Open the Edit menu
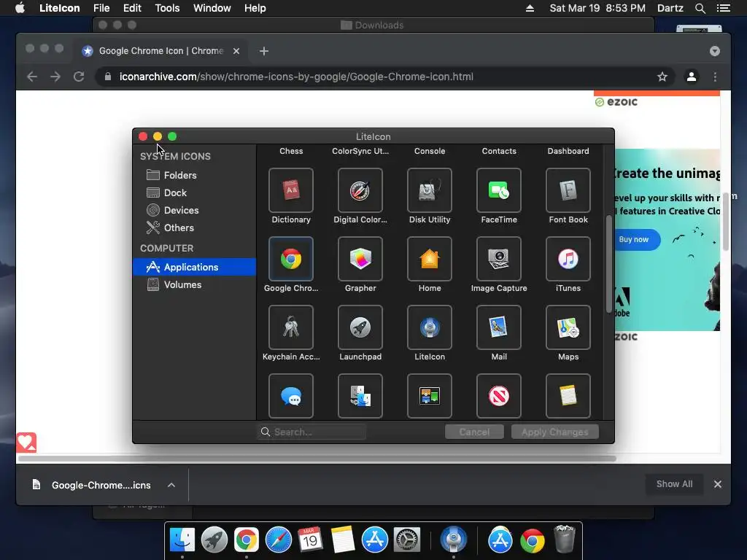The width and height of the screenshot is (747, 560). 132,8
